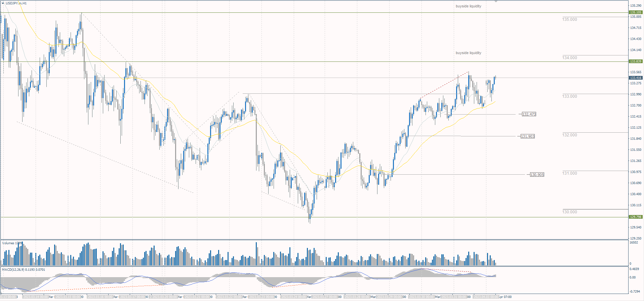Click the 133.000 round level label
This screenshot has width=644, height=301.
click(x=570, y=96)
